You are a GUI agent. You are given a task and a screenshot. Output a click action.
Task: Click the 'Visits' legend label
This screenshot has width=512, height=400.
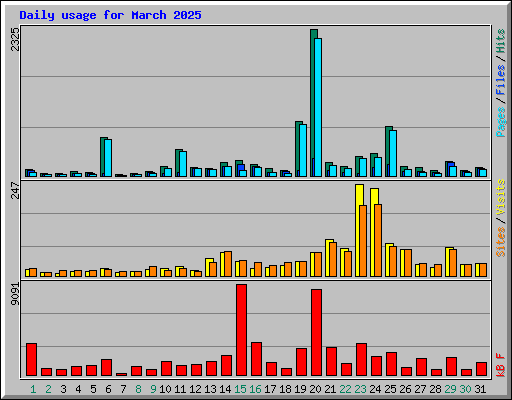tap(500, 197)
